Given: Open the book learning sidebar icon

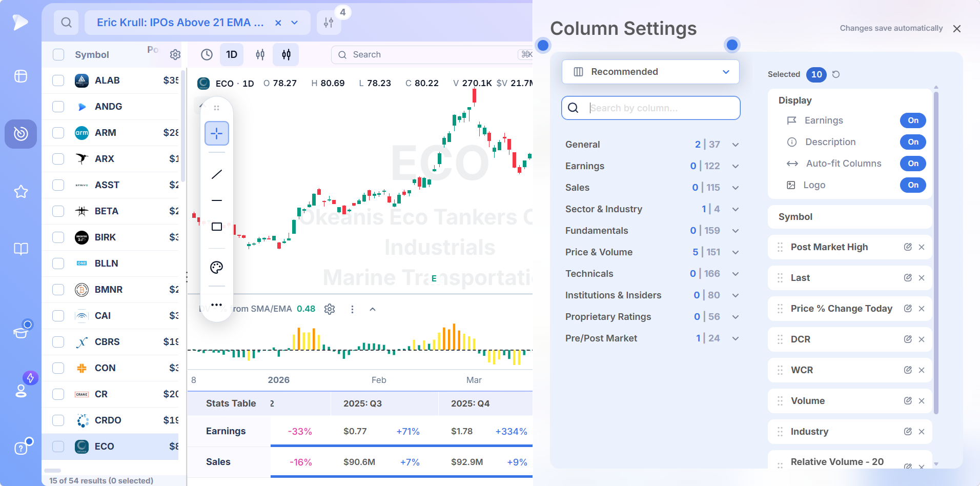Looking at the screenshot, I should [x=21, y=249].
